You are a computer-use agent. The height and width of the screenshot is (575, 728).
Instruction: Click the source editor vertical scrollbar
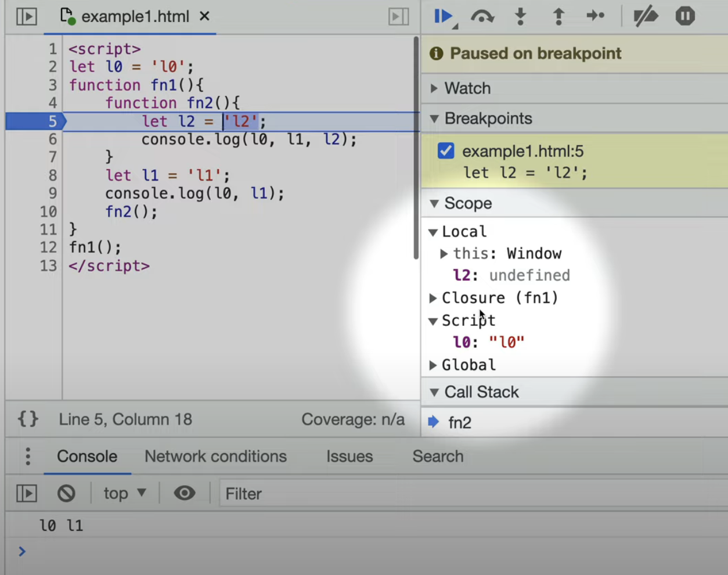pos(416,148)
